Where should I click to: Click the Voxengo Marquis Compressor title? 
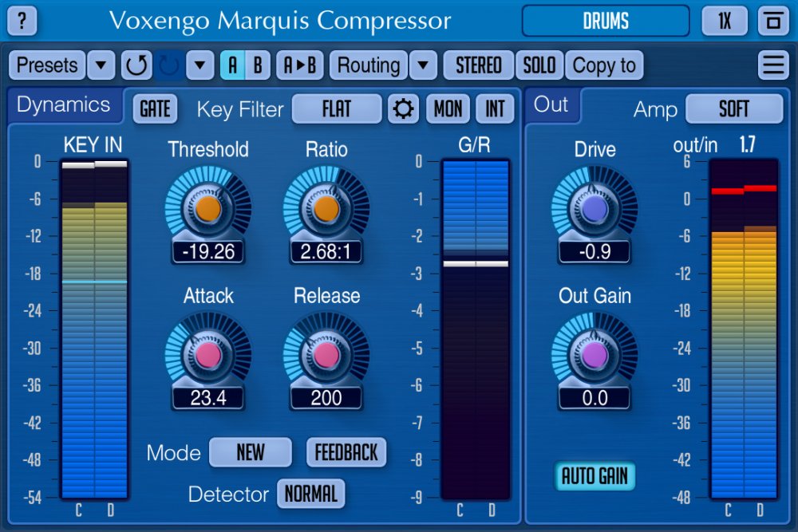point(280,21)
